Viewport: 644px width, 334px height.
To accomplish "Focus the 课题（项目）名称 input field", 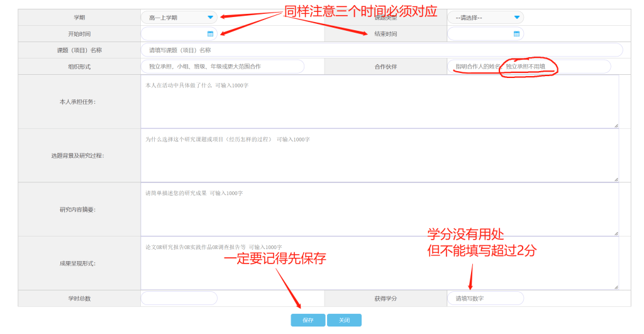I will tap(381, 50).
